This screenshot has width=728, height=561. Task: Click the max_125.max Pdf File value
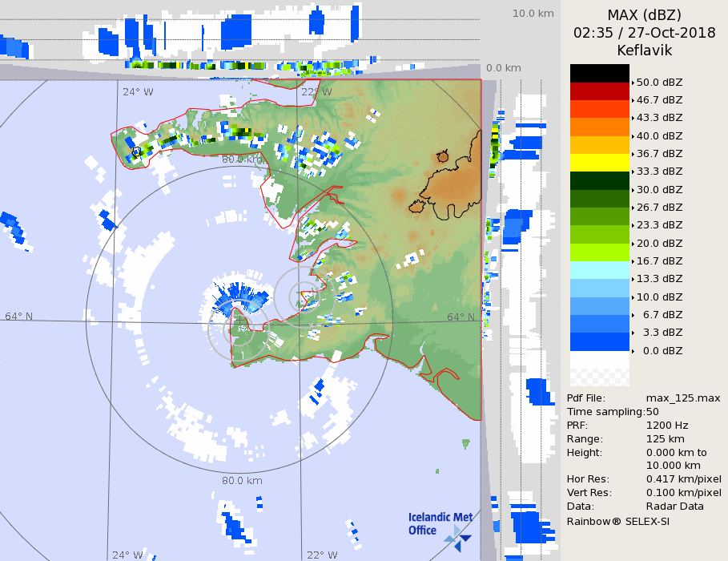(x=682, y=398)
